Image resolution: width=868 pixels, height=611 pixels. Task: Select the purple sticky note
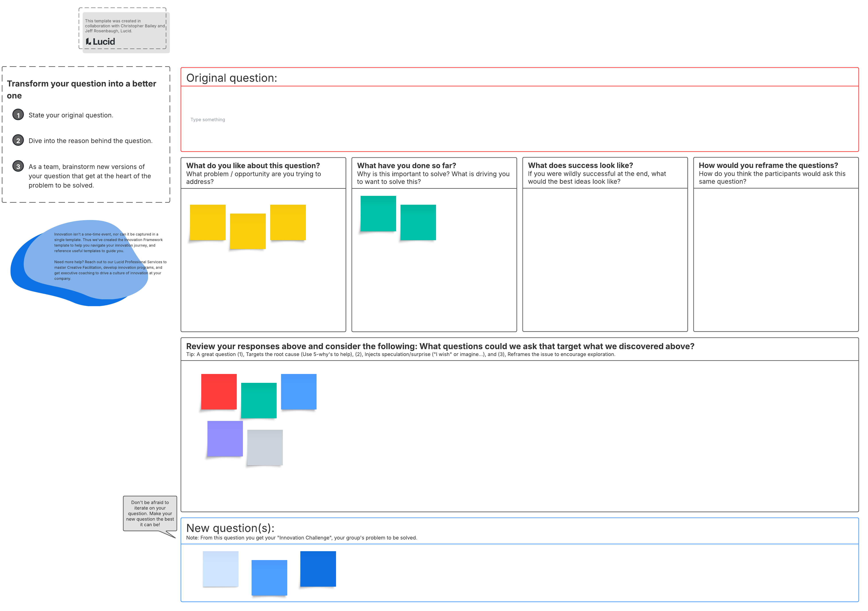click(225, 438)
